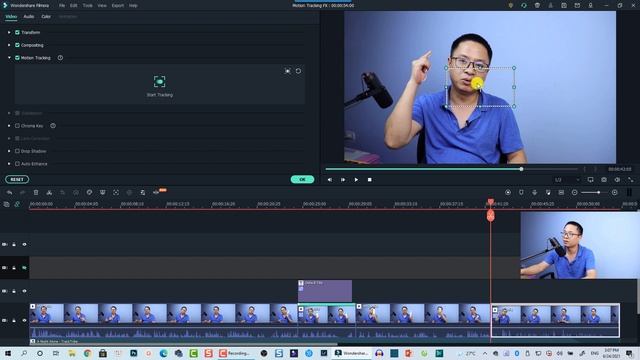Open the Motion Tracking help info icon
The image size is (640, 360).
coord(60,58)
